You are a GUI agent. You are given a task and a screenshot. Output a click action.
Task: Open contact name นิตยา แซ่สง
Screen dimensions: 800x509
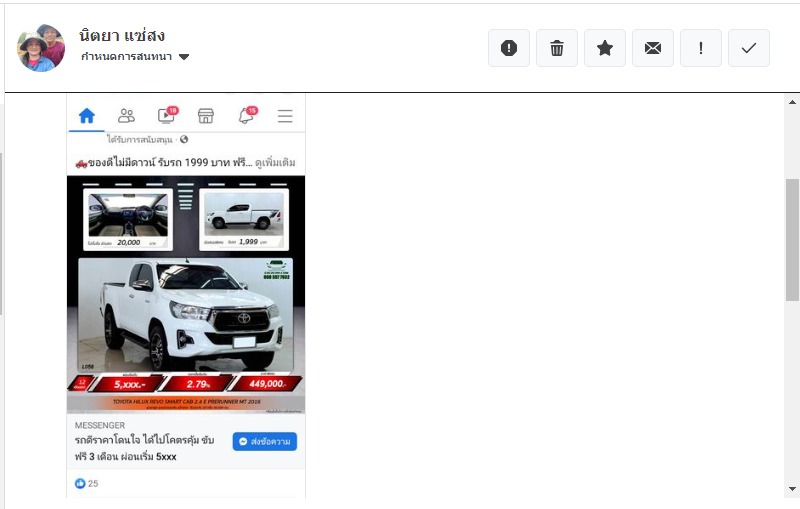121,36
